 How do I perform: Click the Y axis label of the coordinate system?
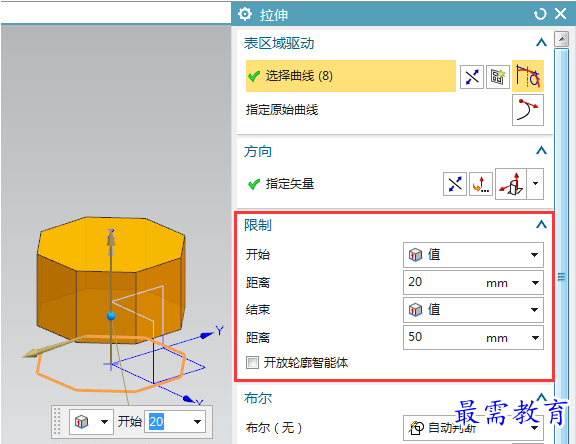coord(220,331)
